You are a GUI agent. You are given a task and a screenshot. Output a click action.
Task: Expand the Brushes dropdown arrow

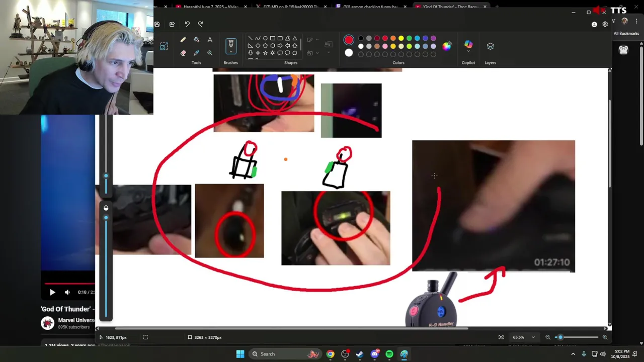(x=230, y=52)
